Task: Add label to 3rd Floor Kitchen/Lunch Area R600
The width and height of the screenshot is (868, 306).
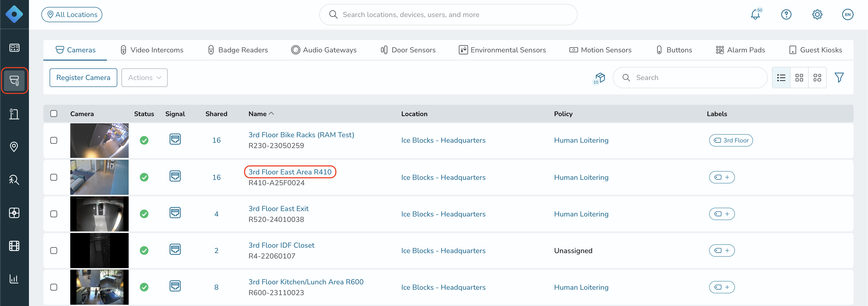Action: (722, 287)
